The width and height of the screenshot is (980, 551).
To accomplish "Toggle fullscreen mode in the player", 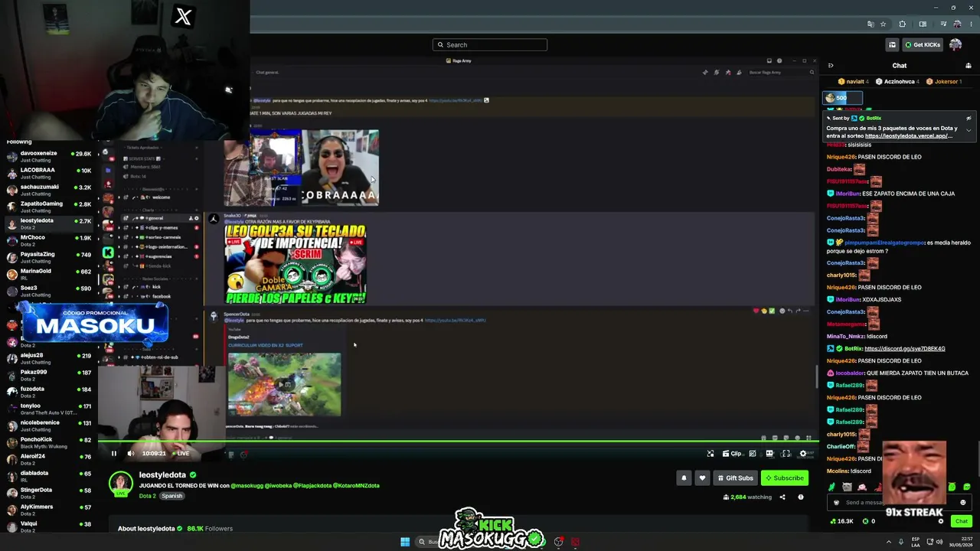I will coord(786,454).
